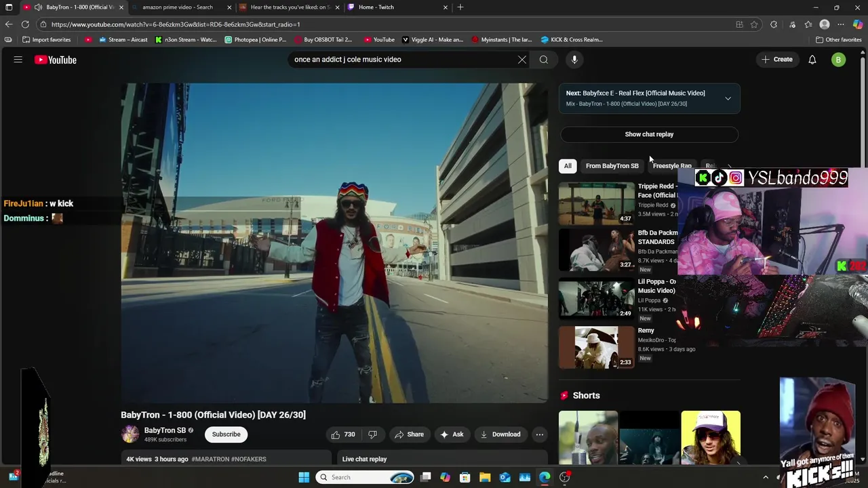Subscribe to BabyTron SB
The width and height of the screenshot is (868, 488).
pyautogui.click(x=226, y=434)
